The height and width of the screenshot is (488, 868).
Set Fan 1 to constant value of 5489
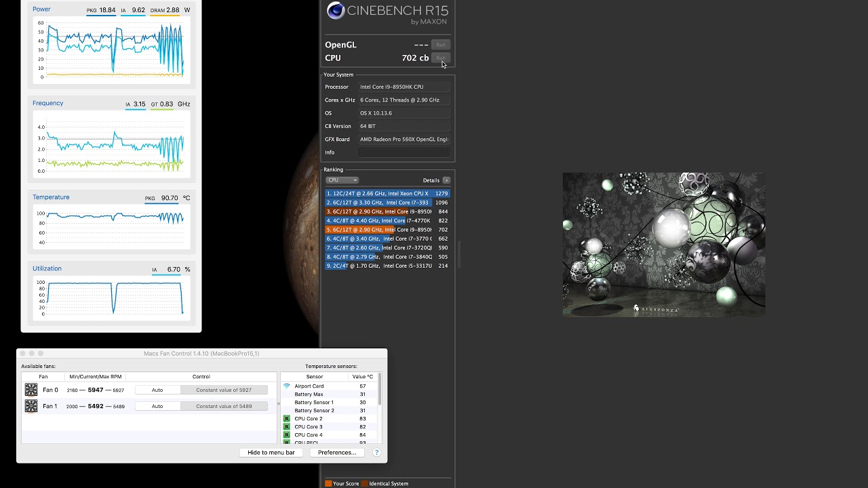coord(224,406)
